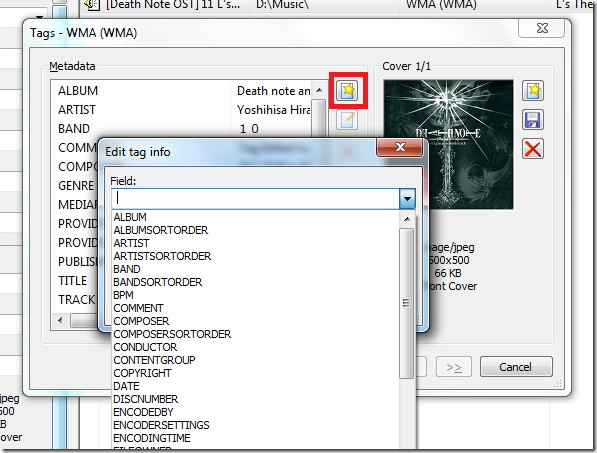Click the metadata list scroll up arrow

pos(319,90)
